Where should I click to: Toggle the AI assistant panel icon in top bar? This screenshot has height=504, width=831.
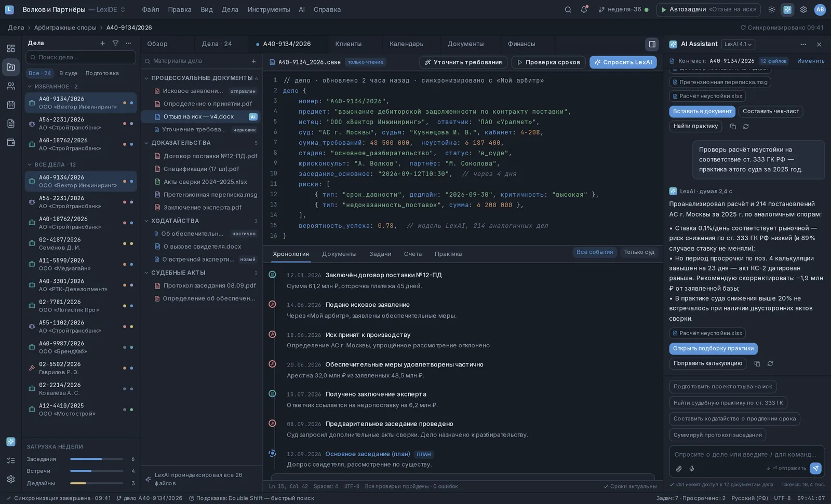pos(787,9)
